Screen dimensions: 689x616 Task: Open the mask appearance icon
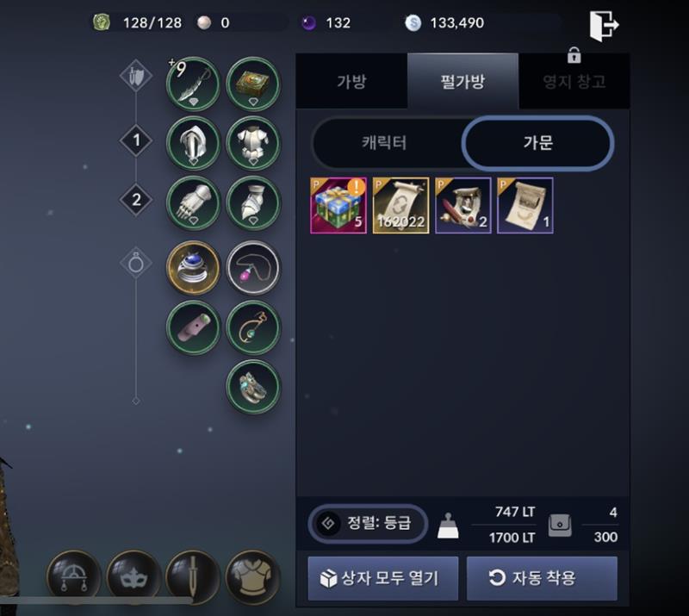pos(133,576)
